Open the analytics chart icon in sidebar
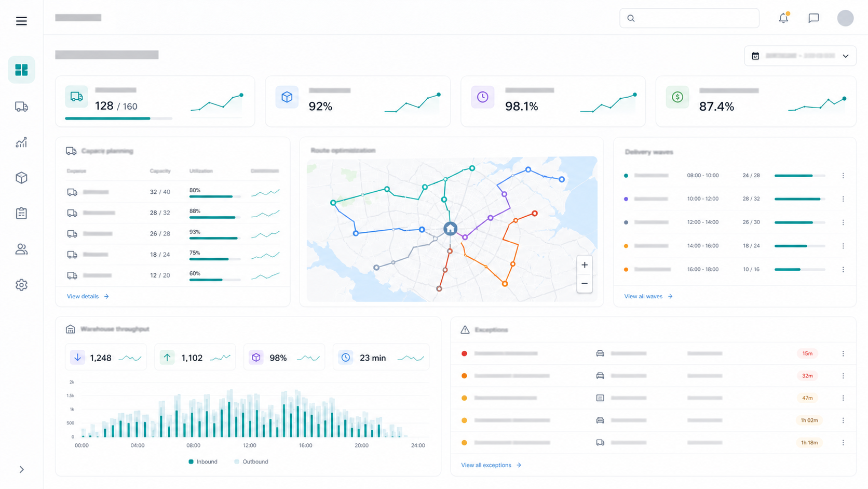 (x=21, y=142)
